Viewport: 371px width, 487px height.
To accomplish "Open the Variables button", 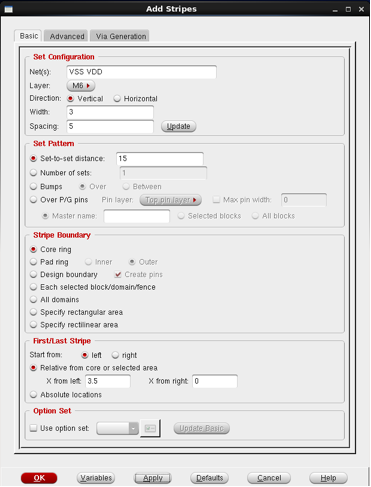I will (x=96, y=478).
